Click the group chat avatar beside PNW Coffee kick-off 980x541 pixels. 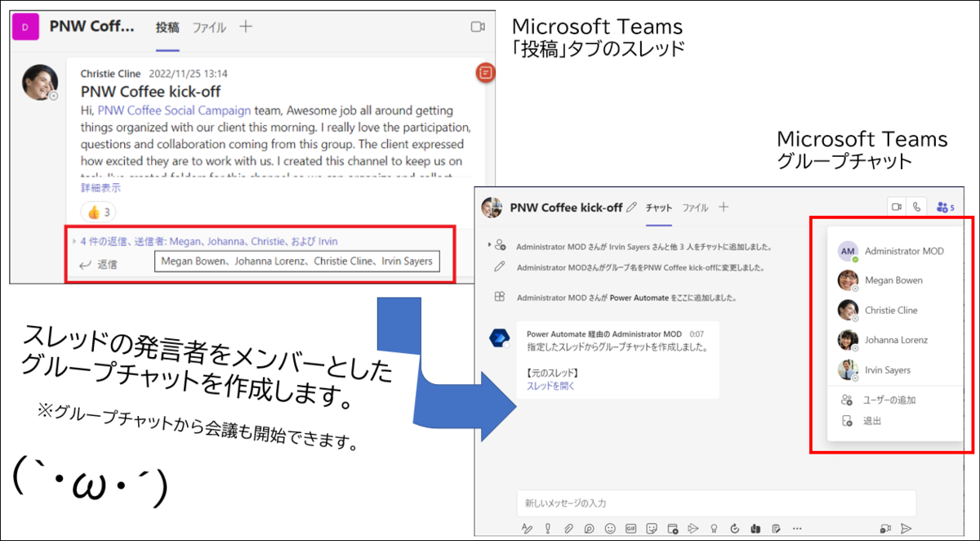(492, 208)
